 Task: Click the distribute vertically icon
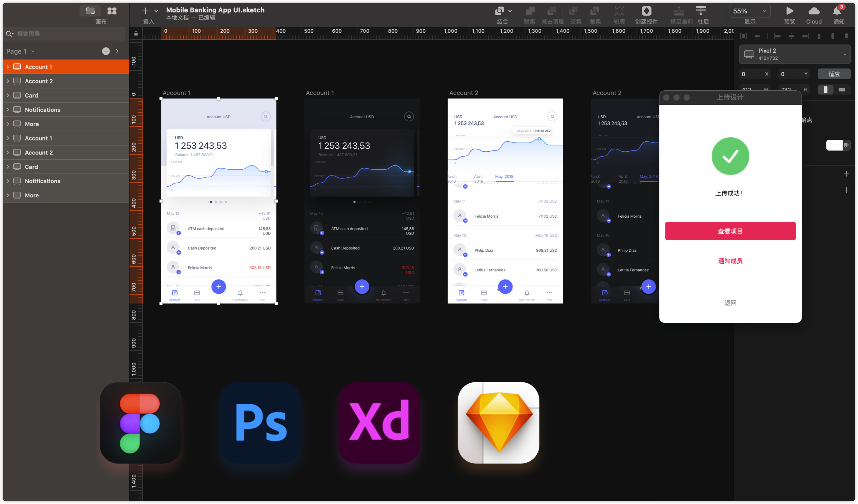(757, 36)
